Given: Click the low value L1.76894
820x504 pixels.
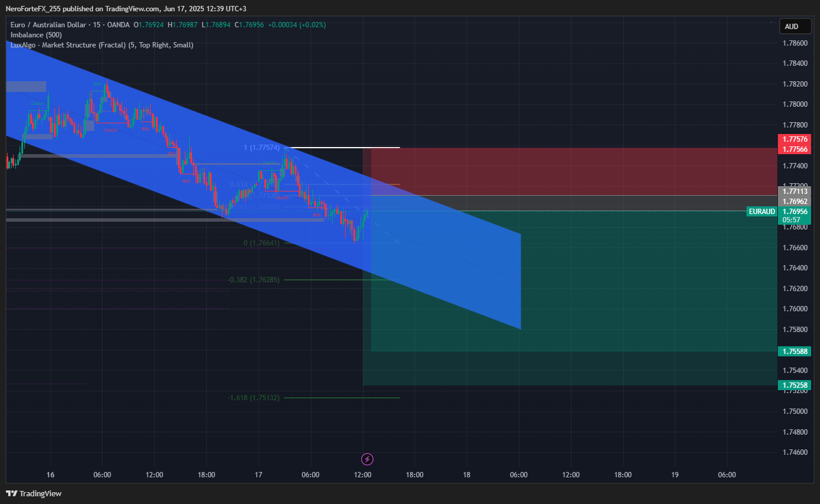Looking at the screenshot, I should click(x=216, y=25).
